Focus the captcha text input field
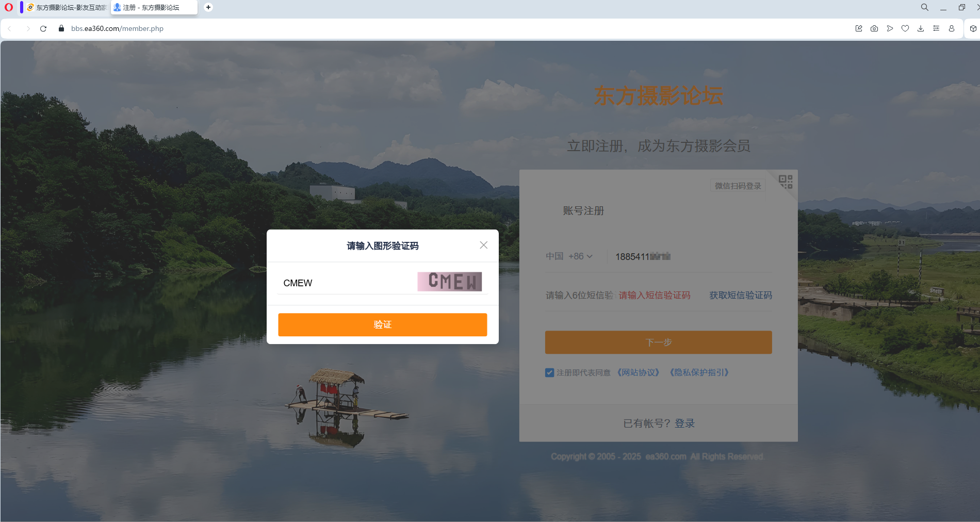Screen dimensions: 980x522 (347, 283)
